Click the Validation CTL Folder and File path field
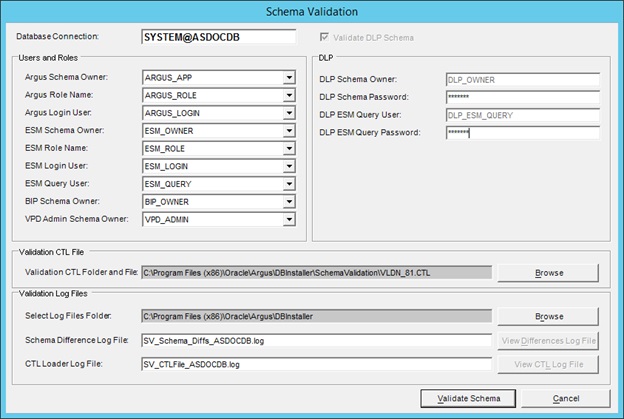624x419 pixels. [x=316, y=273]
